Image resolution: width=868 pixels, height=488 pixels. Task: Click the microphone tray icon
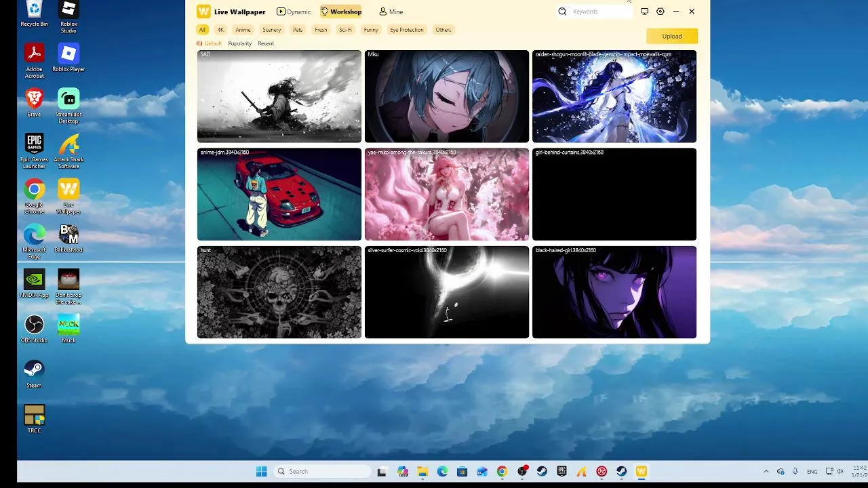(795, 472)
